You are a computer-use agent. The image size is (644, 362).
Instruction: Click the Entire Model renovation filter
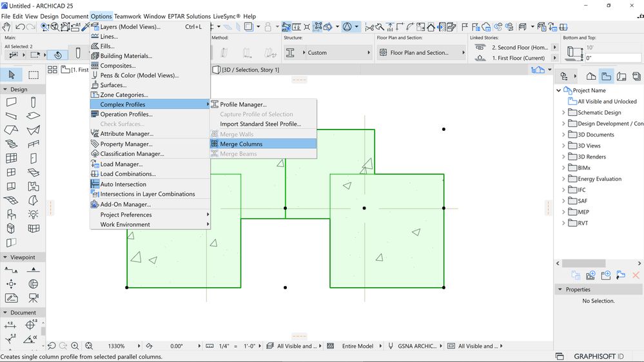(357, 346)
